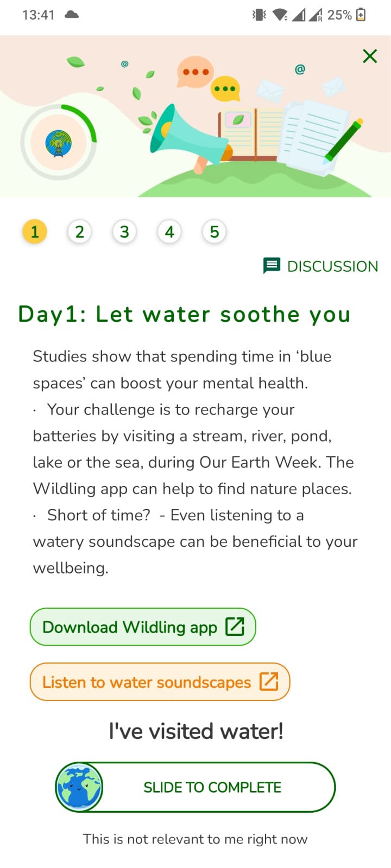Viewport: 391px width, 868px height.
Task: Close the challenge with the X icon
Action: click(x=370, y=56)
